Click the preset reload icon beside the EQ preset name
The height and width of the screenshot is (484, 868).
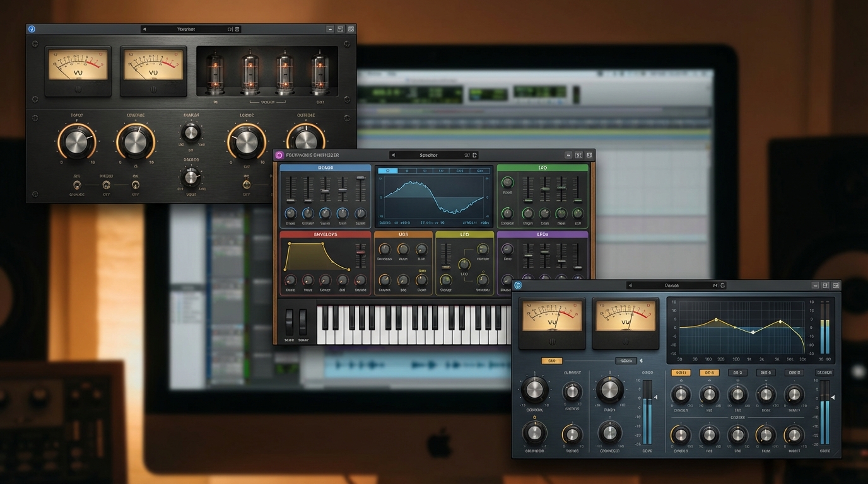[x=722, y=285]
